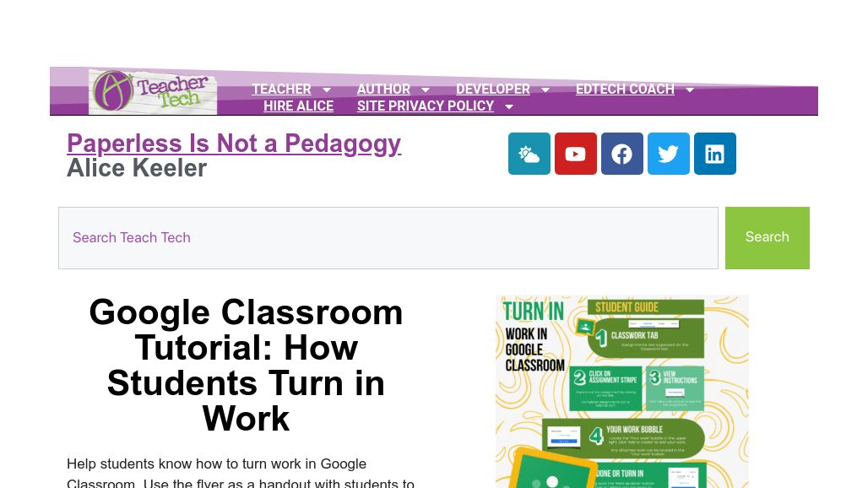Open the TEACHER menu item
This screenshot has height=488, width=868.
(281, 89)
